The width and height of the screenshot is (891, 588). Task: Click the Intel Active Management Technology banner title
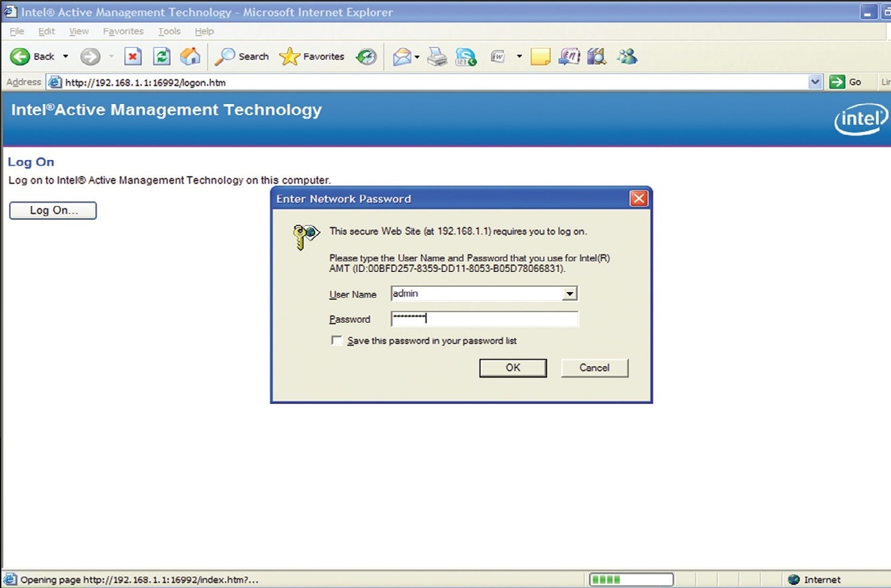coord(167,110)
